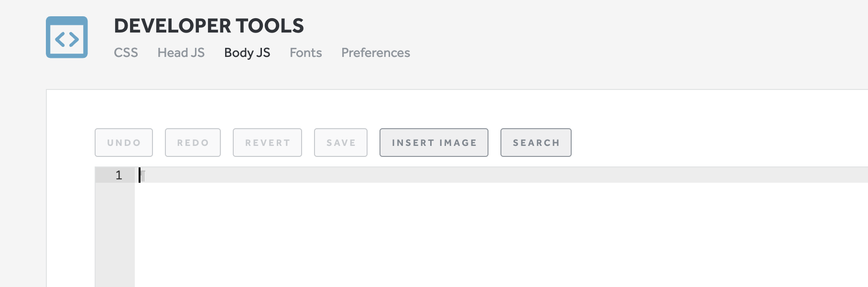Open the Preferences tab
This screenshot has width=868, height=287.
(375, 53)
